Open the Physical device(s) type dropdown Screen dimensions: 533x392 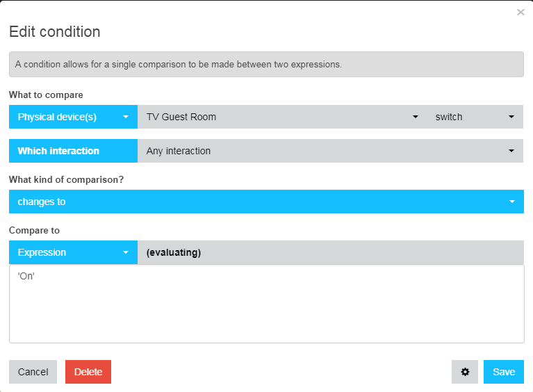point(73,117)
